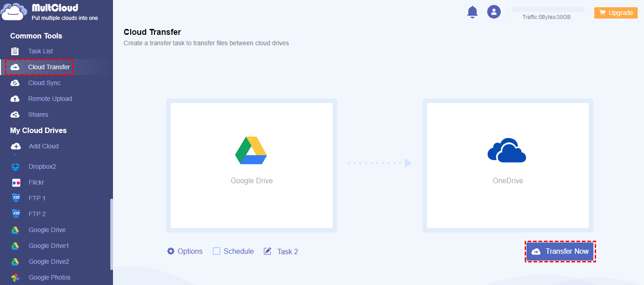Open Google Drive in sidebar

(x=47, y=230)
